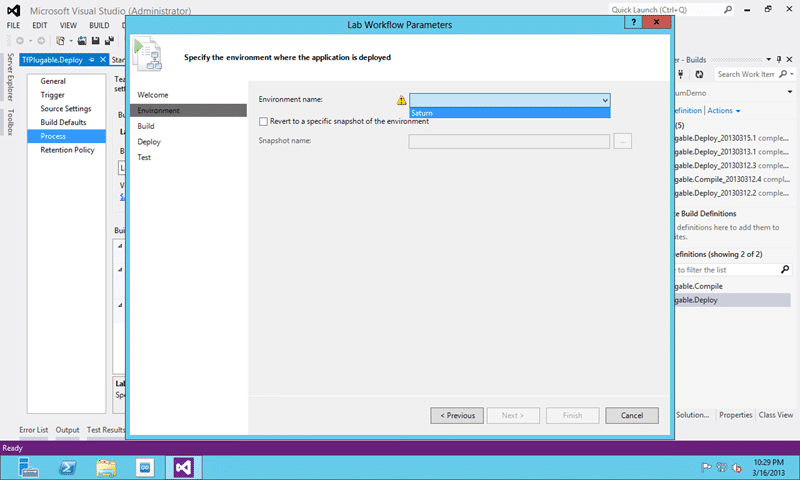The height and width of the screenshot is (480, 800).
Task: Click the network tray icon
Action: [721, 467]
